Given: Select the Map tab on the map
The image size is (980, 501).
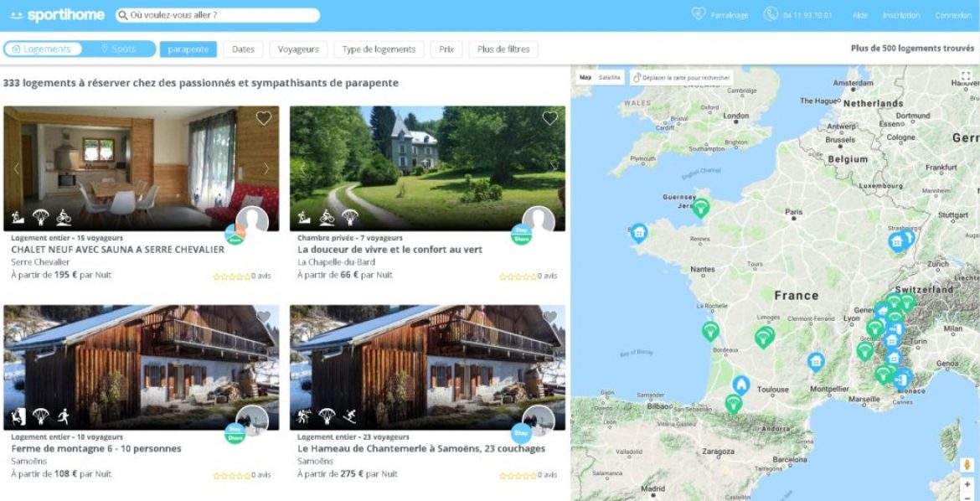Looking at the screenshot, I should [585, 78].
